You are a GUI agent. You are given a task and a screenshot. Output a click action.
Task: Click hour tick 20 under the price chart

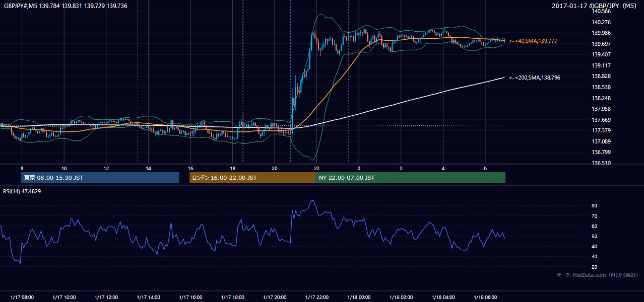click(274, 168)
